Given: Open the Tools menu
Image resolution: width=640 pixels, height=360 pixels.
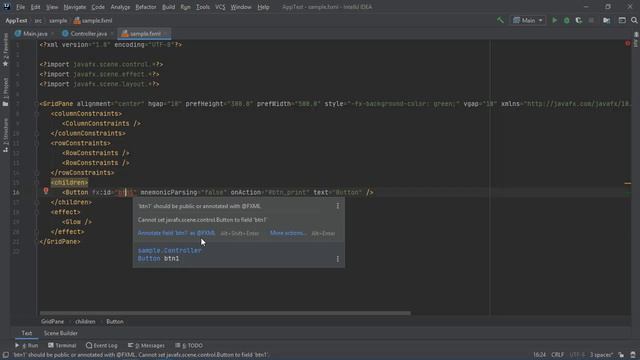Looking at the screenshot, I should (203, 7).
